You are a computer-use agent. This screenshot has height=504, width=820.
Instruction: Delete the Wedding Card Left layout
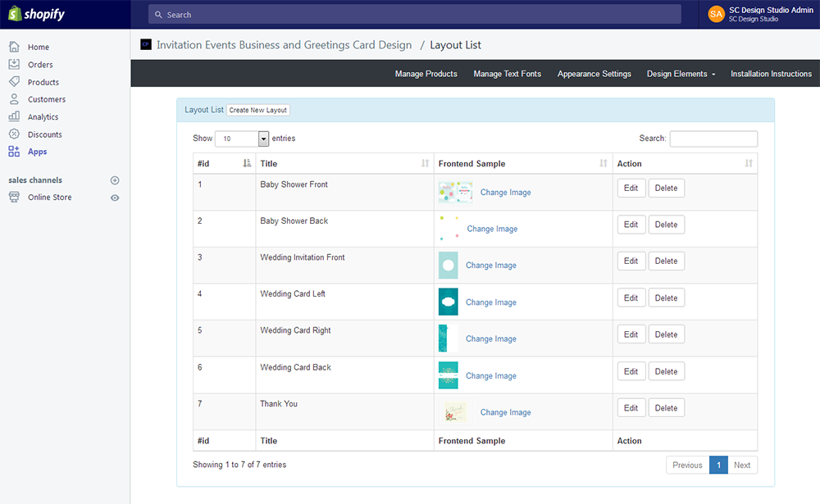pyautogui.click(x=666, y=298)
